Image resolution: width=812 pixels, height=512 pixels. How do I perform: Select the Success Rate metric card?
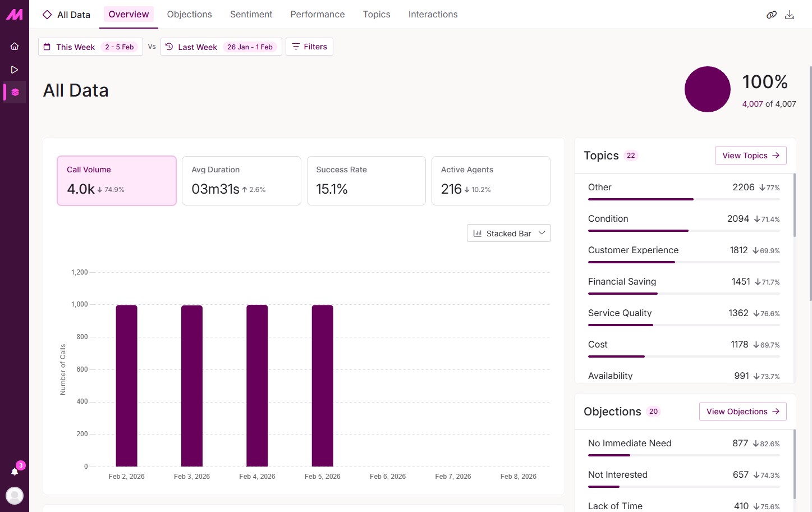click(x=366, y=181)
